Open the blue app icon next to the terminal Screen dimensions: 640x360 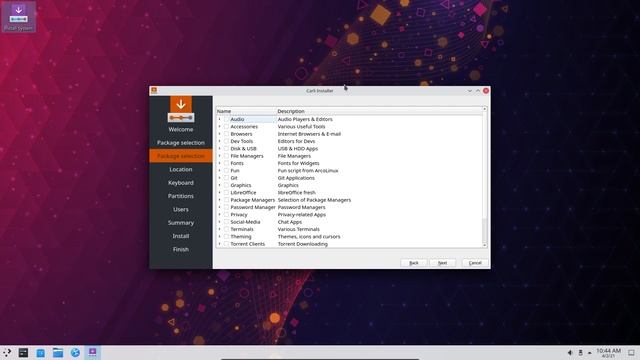tap(40, 353)
